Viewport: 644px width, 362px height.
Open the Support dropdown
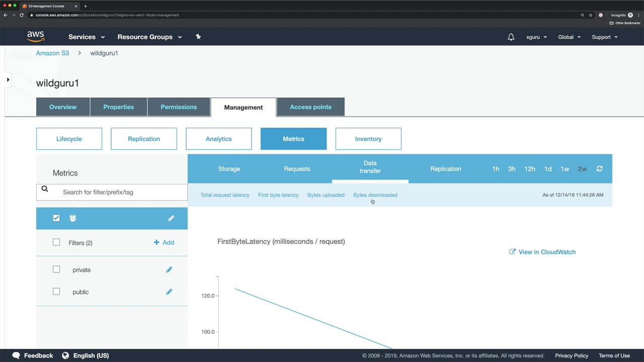click(604, 37)
